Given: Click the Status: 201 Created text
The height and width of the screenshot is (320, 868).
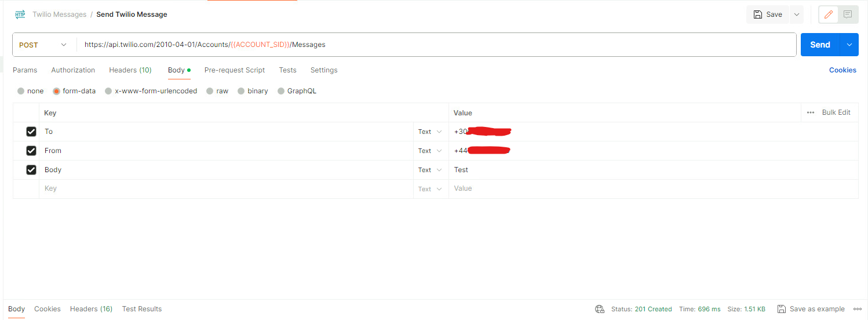Looking at the screenshot, I should 641,309.
